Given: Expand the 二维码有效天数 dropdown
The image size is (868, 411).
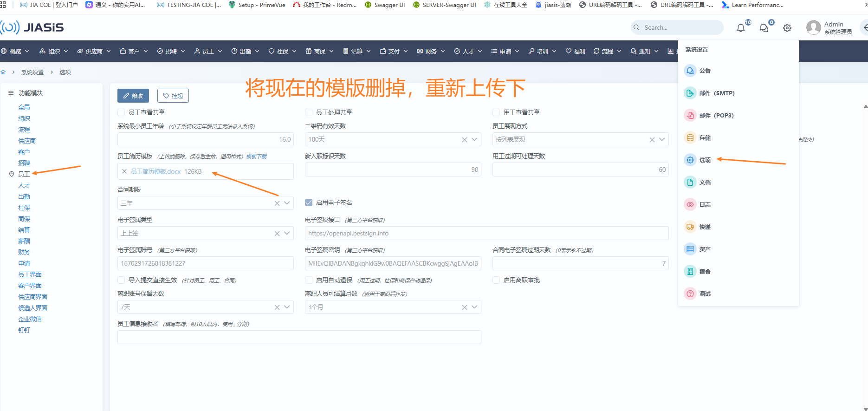Looking at the screenshot, I should point(474,139).
